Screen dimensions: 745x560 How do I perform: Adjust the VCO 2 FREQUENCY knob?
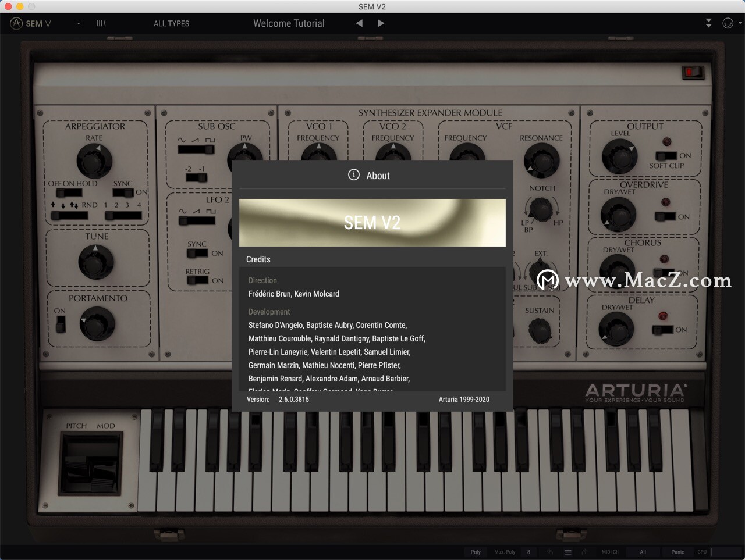click(x=393, y=152)
